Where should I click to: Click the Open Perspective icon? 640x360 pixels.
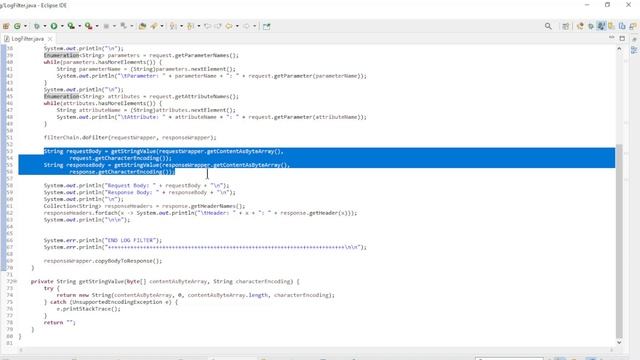[565, 26]
